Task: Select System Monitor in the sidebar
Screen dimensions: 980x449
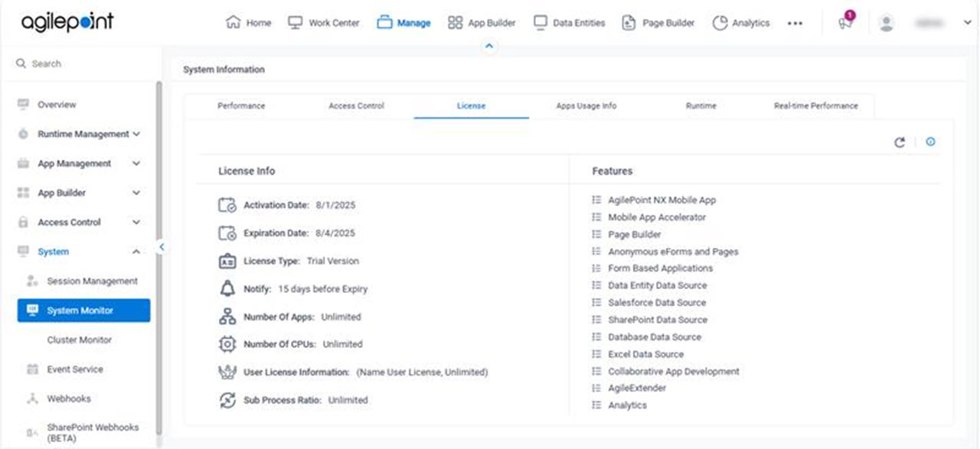Action: (83, 311)
